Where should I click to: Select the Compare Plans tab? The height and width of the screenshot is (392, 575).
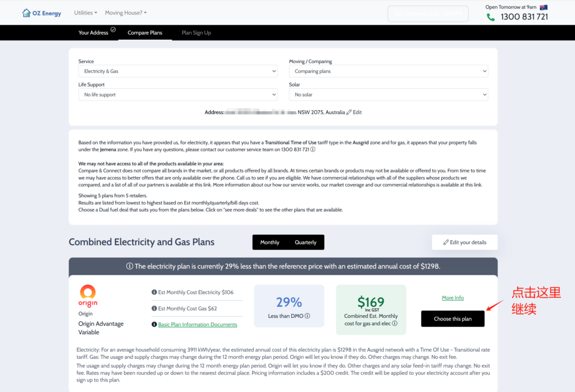(145, 33)
